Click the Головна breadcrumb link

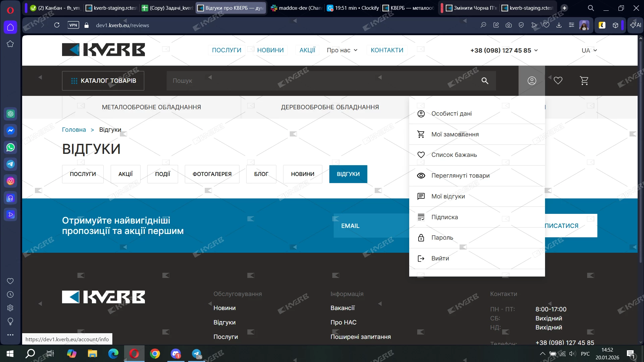pyautogui.click(x=74, y=130)
